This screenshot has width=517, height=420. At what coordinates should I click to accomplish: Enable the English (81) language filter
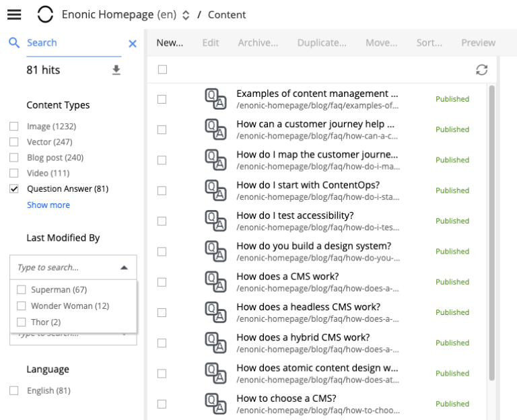(x=14, y=391)
